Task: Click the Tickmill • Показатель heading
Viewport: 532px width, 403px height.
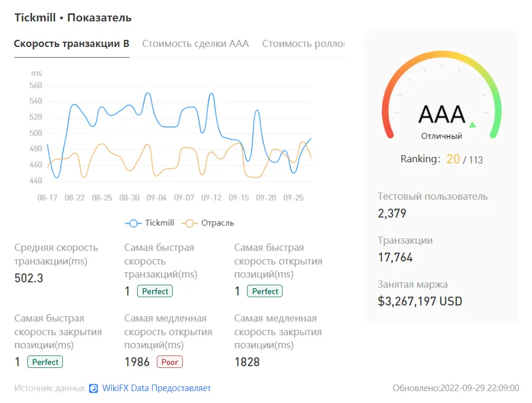Action: click(73, 18)
